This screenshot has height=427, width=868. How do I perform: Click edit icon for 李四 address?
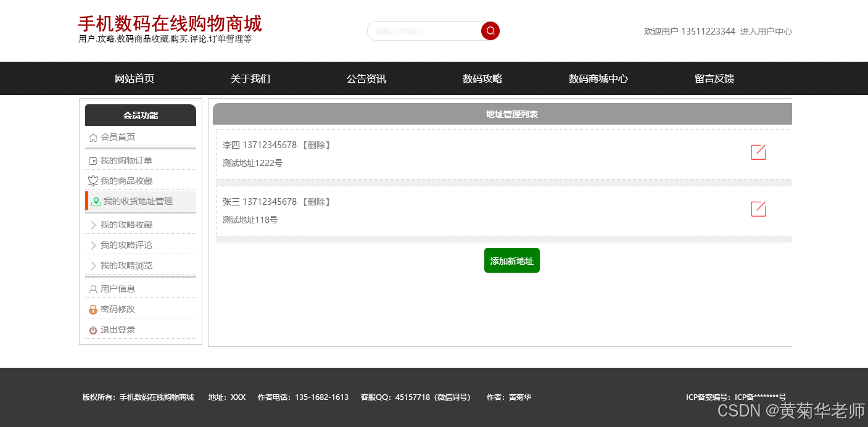pos(758,152)
